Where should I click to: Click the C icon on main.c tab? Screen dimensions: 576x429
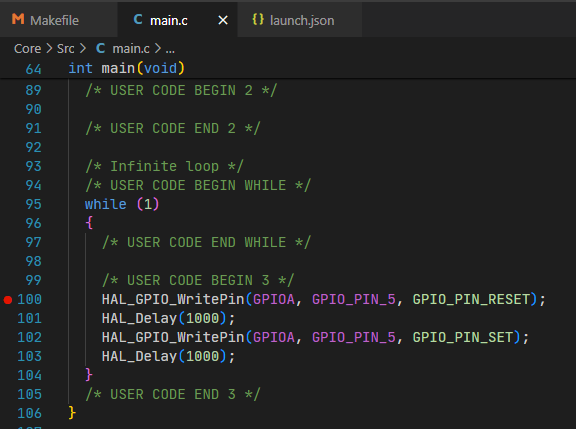tap(138, 19)
